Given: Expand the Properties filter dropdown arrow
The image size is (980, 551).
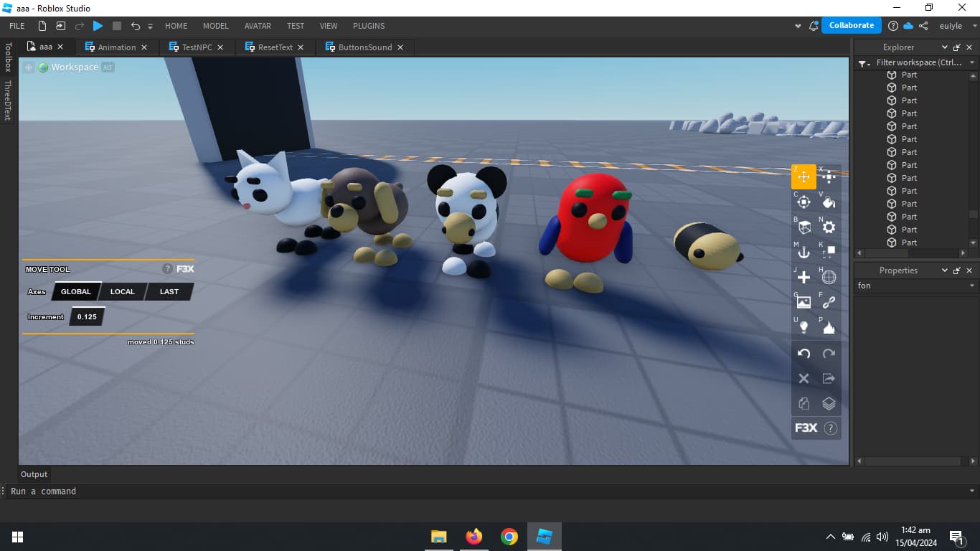Looking at the screenshot, I should click(973, 286).
